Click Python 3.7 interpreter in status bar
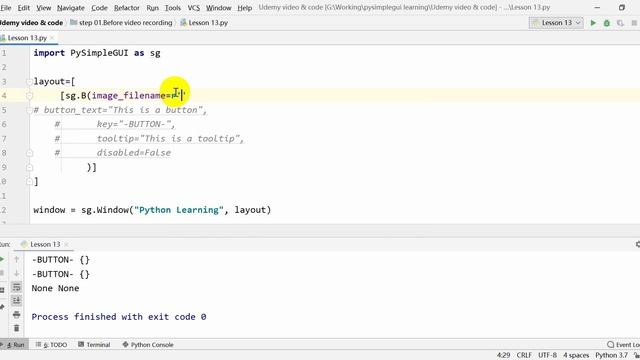 click(611, 355)
